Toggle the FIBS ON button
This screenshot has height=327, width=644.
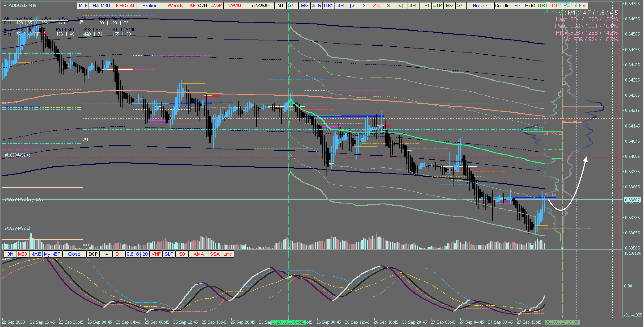[x=125, y=6]
